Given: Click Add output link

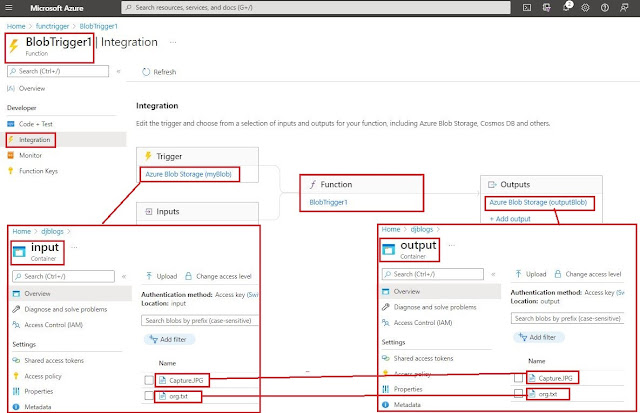Looking at the screenshot, I should (510, 219).
